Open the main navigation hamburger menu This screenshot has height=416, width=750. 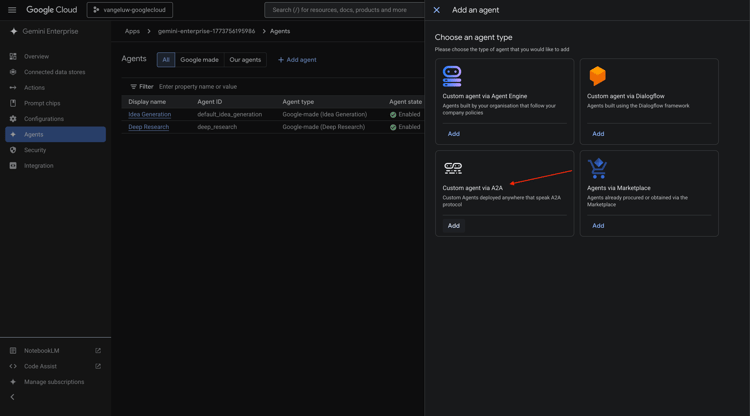pyautogui.click(x=12, y=10)
